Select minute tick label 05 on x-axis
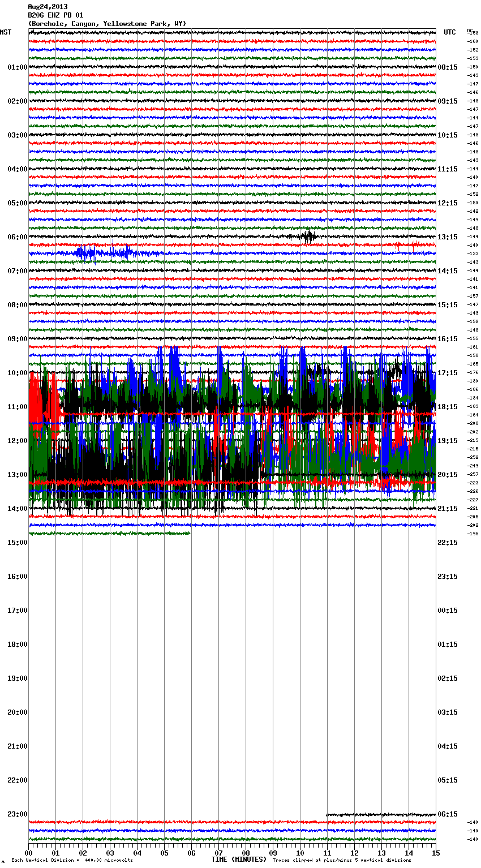481x868 pixels. [x=164, y=853]
